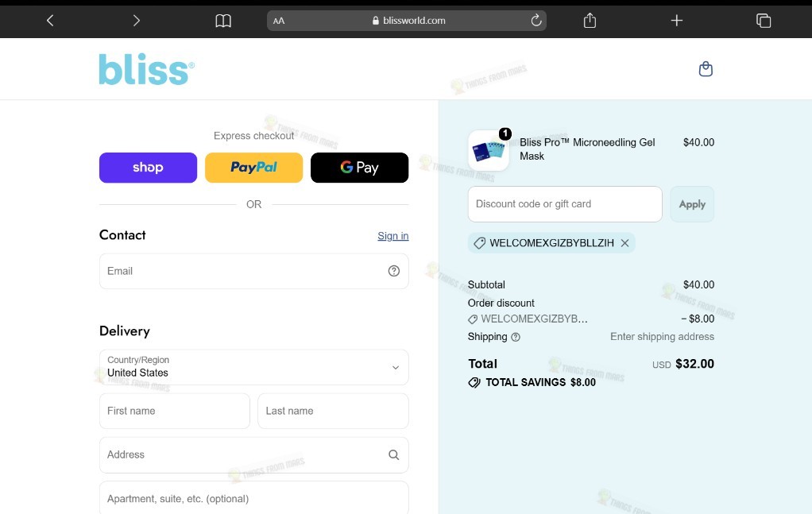Click the Bliss Pro Microneedling Gel Mask name

coord(587,149)
